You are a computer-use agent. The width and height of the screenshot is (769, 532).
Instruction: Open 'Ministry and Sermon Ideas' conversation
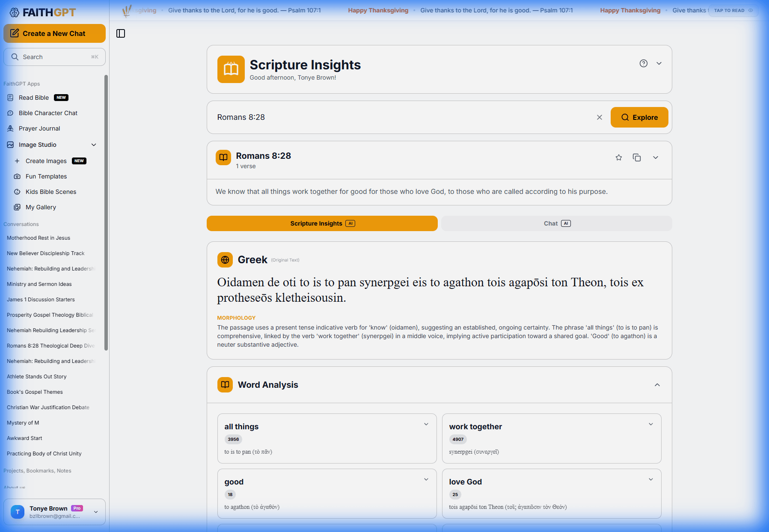39,284
